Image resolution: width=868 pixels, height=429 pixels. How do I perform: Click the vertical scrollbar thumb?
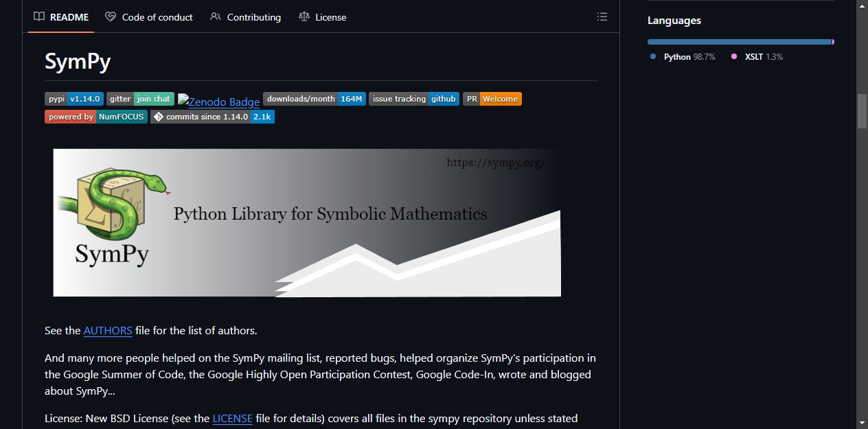point(862,111)
